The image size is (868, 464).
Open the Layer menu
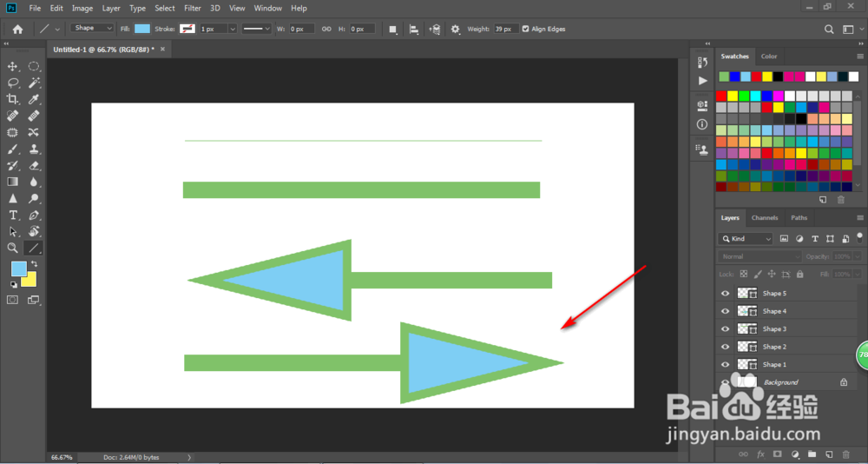click(111, 9)
